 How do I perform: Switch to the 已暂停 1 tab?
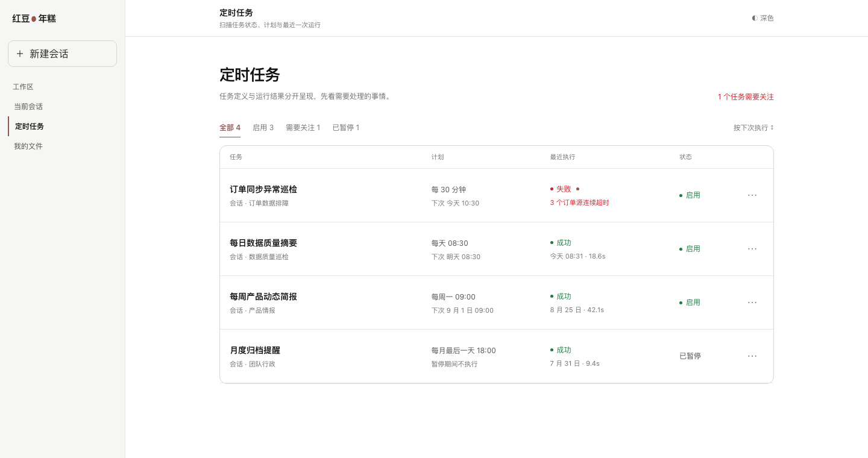[x=346, y=128]
